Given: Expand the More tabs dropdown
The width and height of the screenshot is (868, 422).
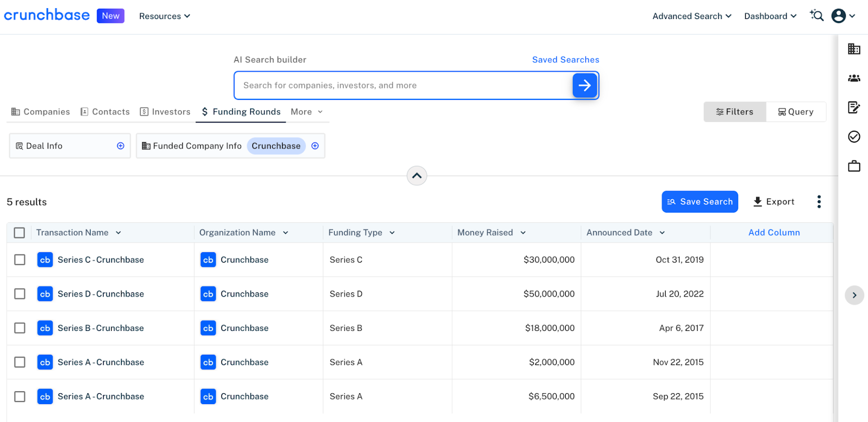Looking at the screenshot, I should [x=307, y=112].
